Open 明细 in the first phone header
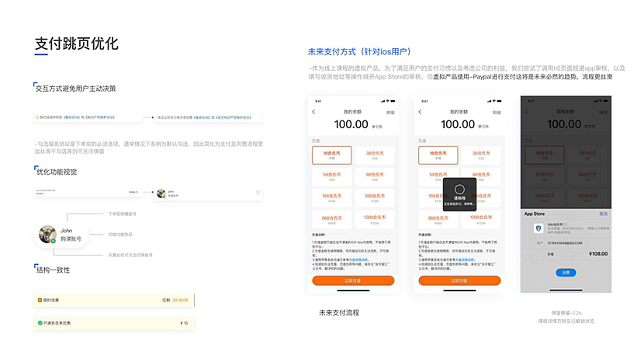The height and width of the screenshot is (362, 644). point(390,113)
